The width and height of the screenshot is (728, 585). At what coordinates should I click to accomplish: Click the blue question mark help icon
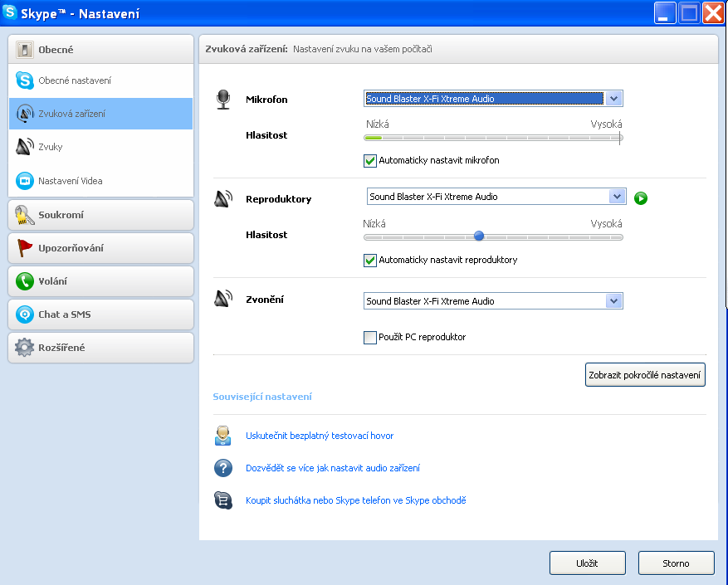click(222, 468)
